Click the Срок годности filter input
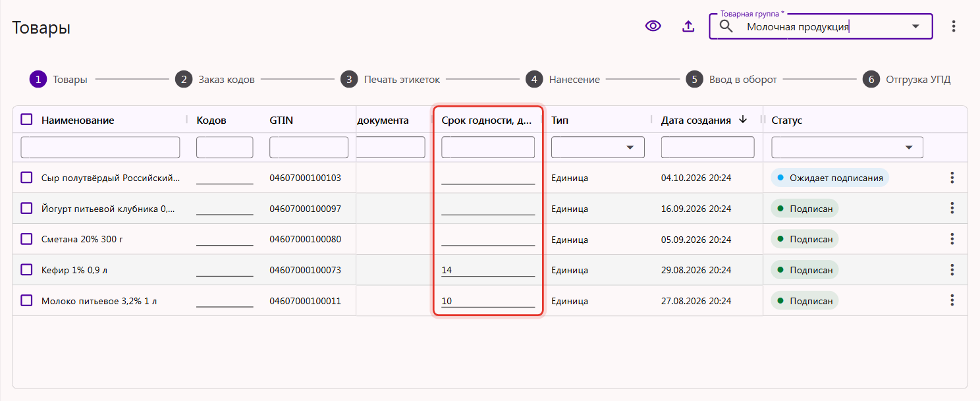 488,147
